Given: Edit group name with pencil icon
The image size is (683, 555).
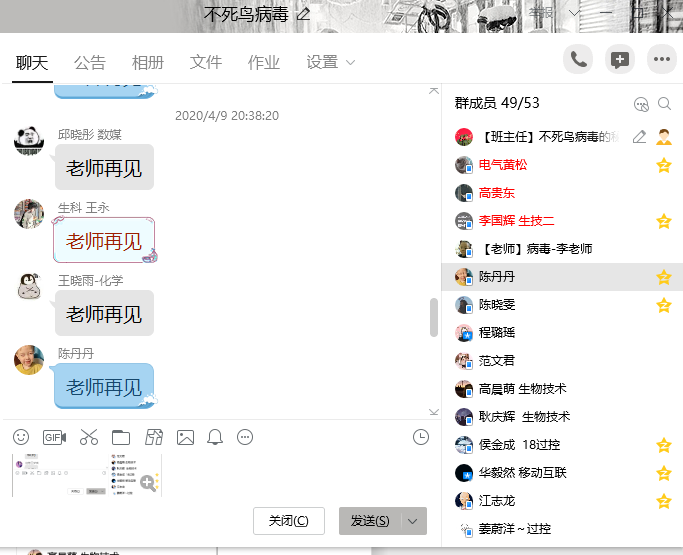Looking at the screenshot, I should 303,14.
